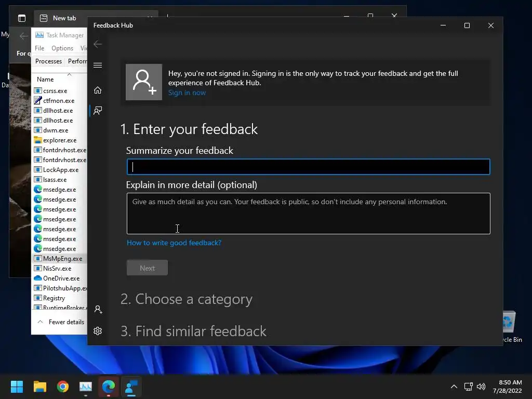The image size is (532, 399).
Task: Select lsass.exe process row
Action: coord(60,179)
